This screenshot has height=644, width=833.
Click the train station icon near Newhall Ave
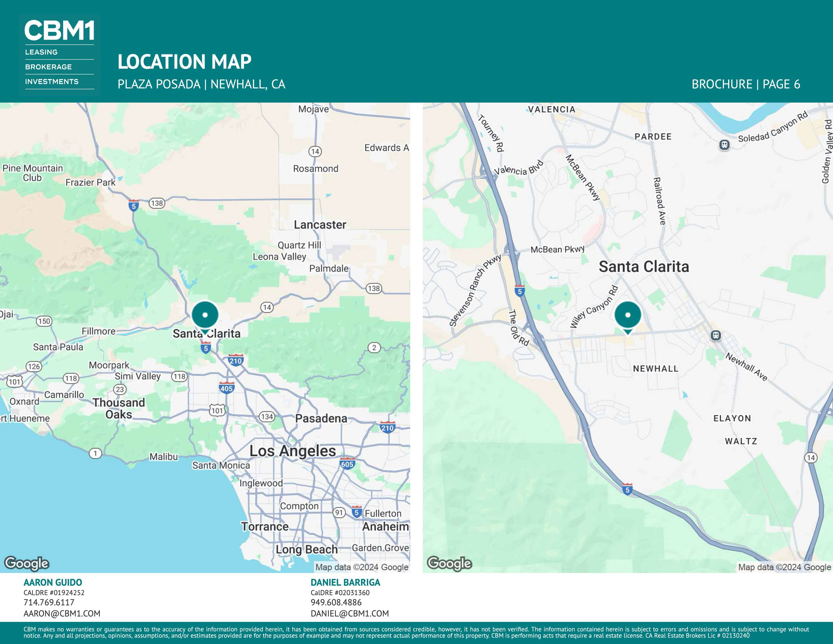tap(716, 335)
